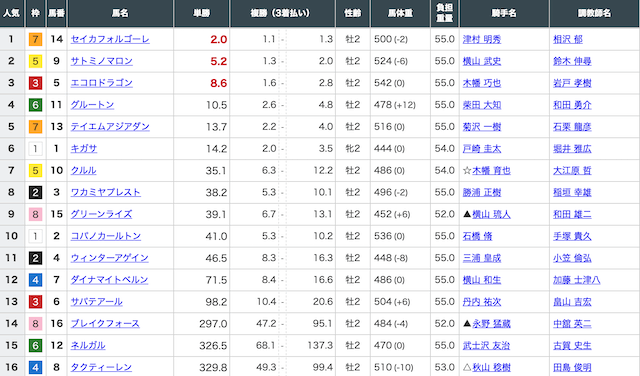
Task: Open trainer 堀井 雅広 link
Action: click(572, 149)
